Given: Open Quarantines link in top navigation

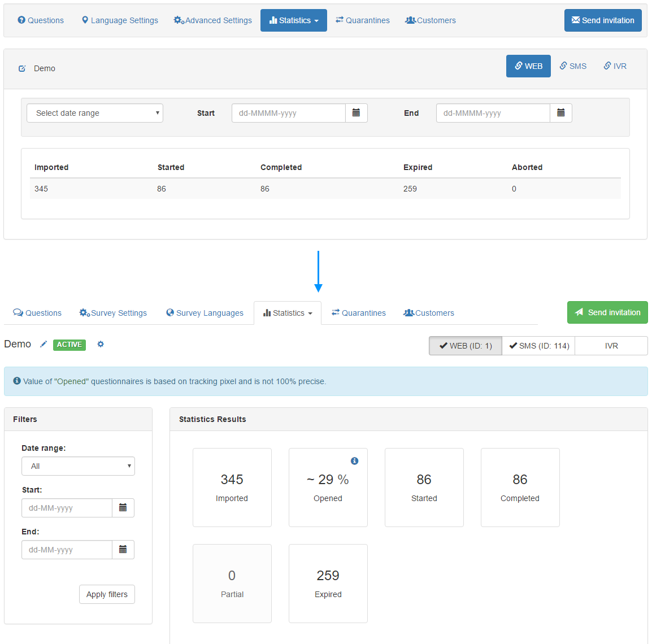Looking at the screenshot, I should (x=363, y=20).
